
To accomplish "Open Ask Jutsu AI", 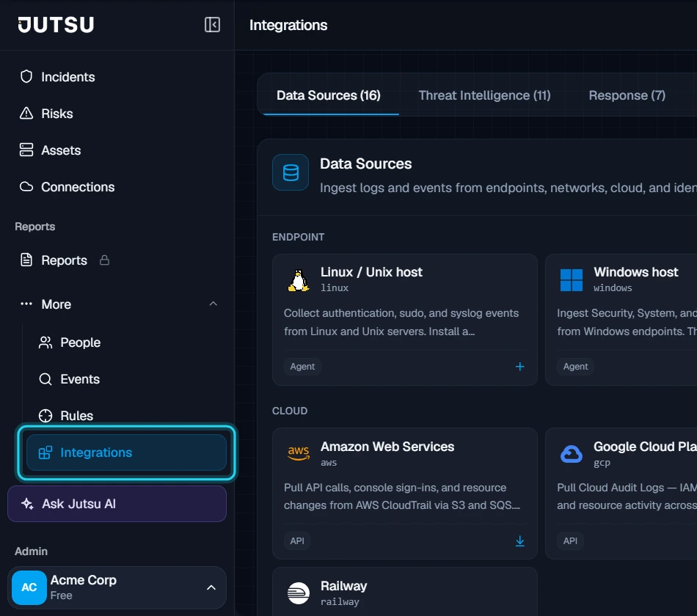I will coord(117,504).
